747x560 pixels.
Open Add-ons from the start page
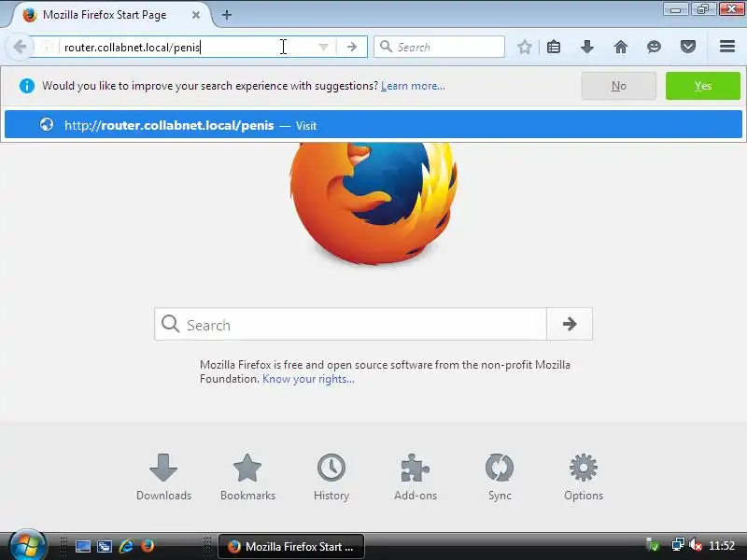coord(416,477)
